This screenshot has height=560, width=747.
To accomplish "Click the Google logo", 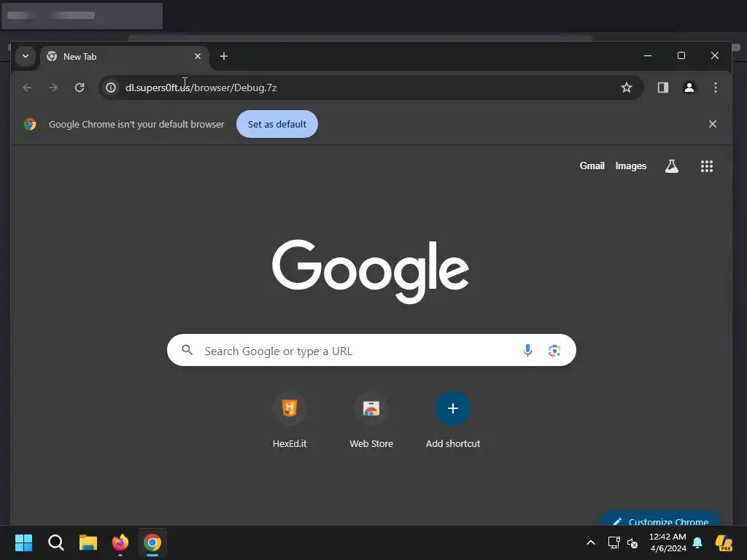I will (371, 271).
